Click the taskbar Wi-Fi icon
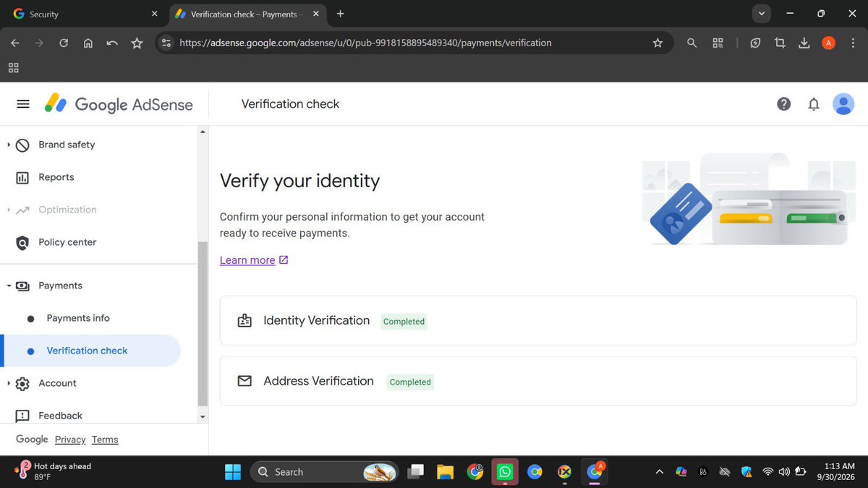The width and height of the screenshot is (868, 488). click(x=767, y=472)
